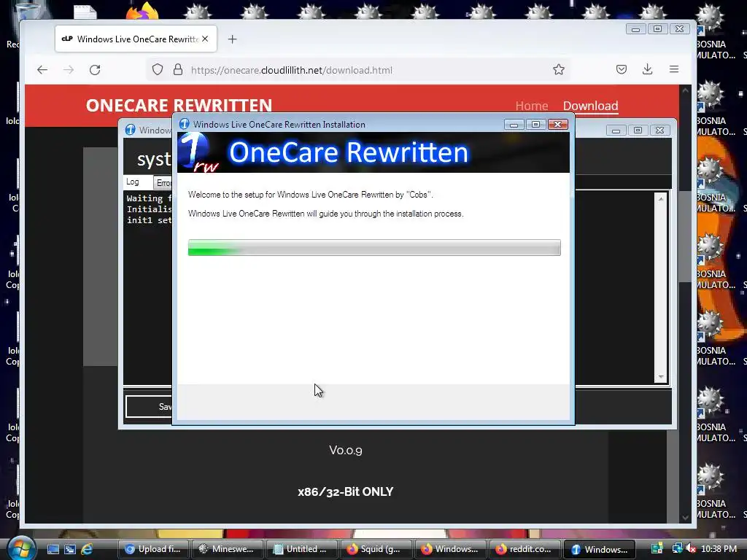The height and width of the screenshot is (560, 747).
Task: Select the active OneCare installer taskbar button
Action: click(600, 549)
